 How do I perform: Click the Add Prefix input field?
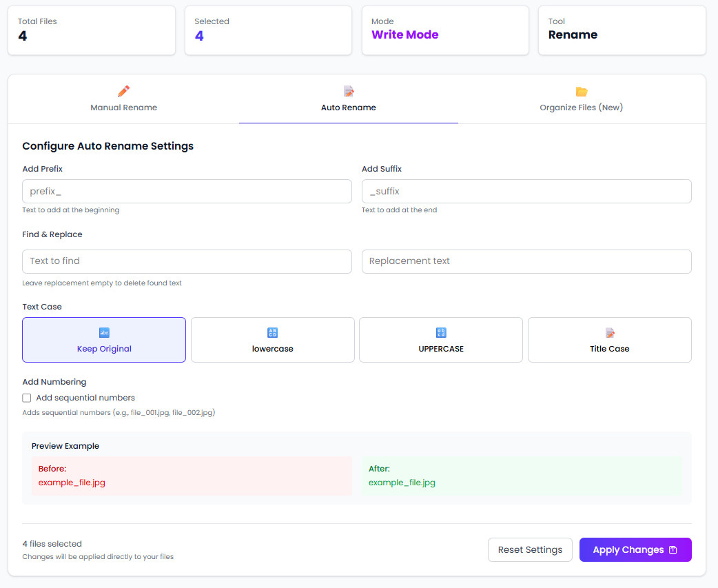pyautogui.click(x=187, y=191)
